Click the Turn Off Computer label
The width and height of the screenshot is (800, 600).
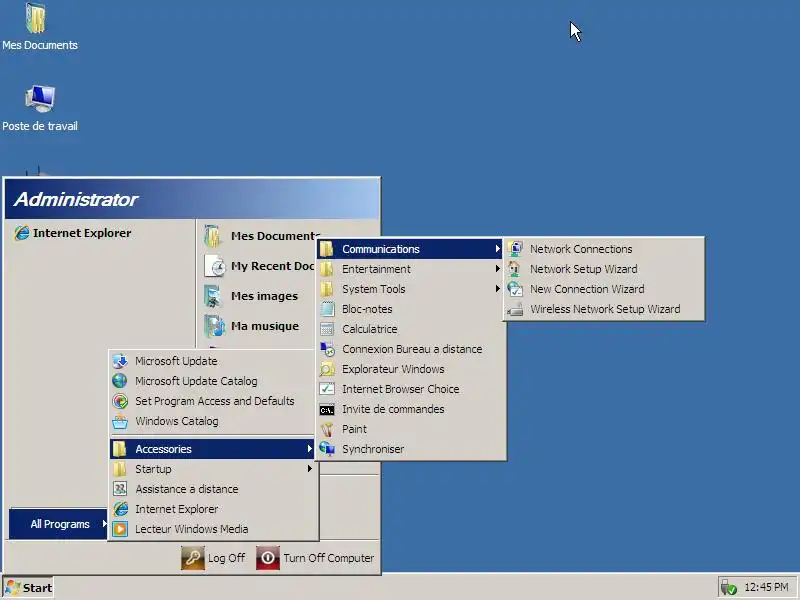pos(329,558)
